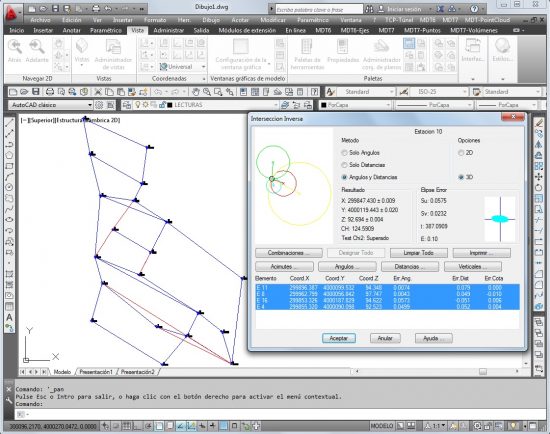Click the Print icon in standard toolbar
Screen dimensions: 550x434
pos(50,92)
